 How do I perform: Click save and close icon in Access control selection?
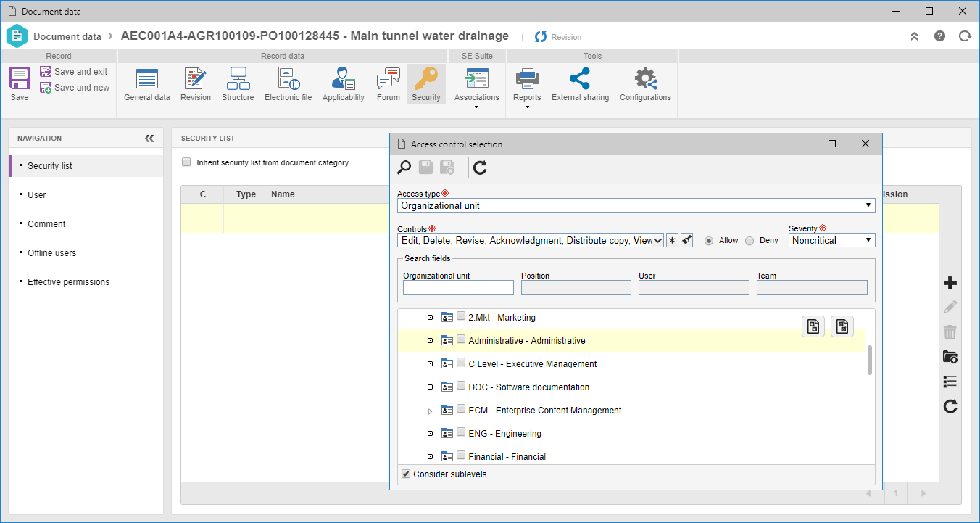tap(447, 168)
